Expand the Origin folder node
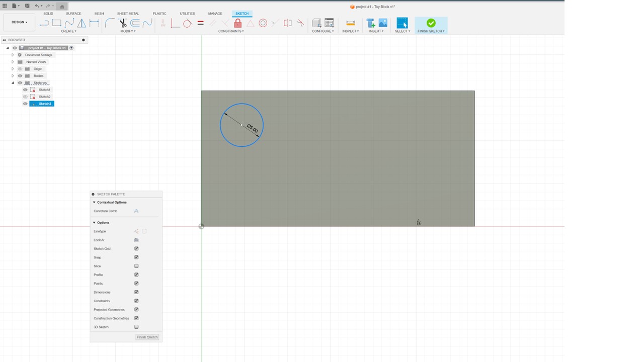Viewport: 644px width, 362px height. (13, 69)
